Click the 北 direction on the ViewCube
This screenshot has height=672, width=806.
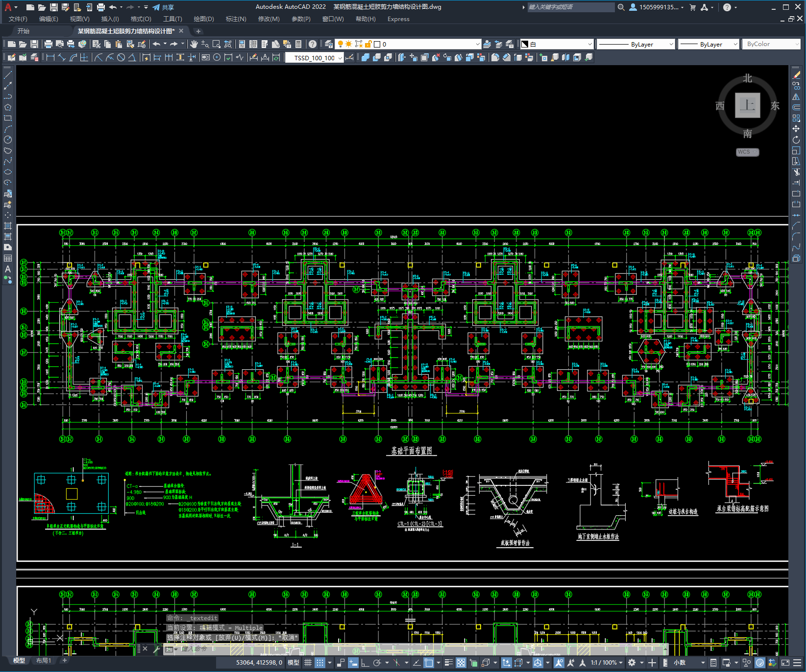[747, 78]
